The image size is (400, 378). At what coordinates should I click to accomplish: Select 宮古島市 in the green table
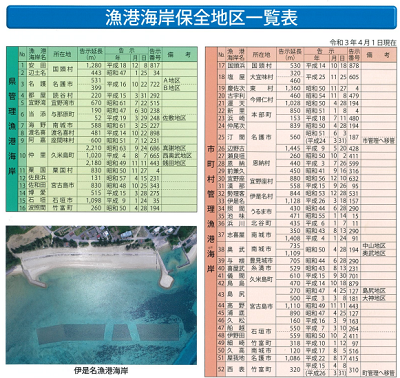pos(62,185)
